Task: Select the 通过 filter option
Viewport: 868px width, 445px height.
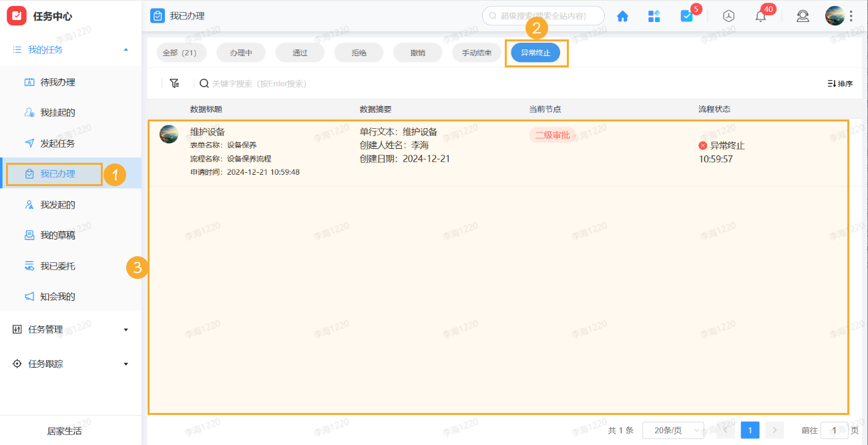Action: click(x=299, y=52)
